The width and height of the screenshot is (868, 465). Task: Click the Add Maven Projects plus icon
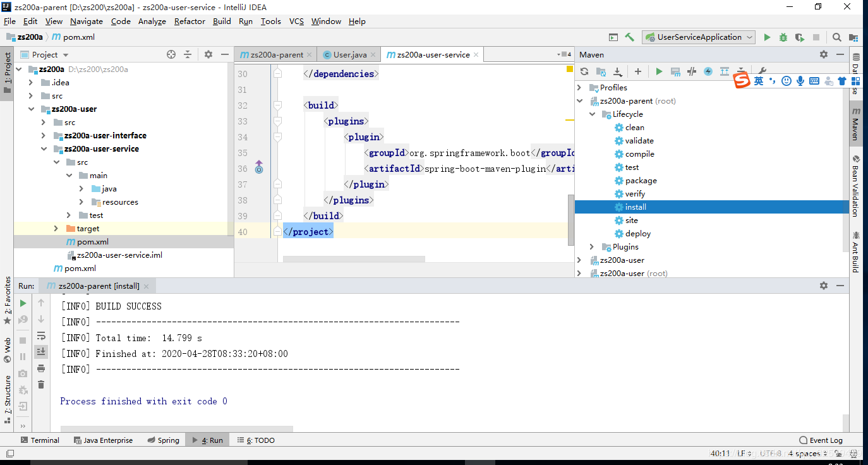pyautogui.click(x=638, y=71)
